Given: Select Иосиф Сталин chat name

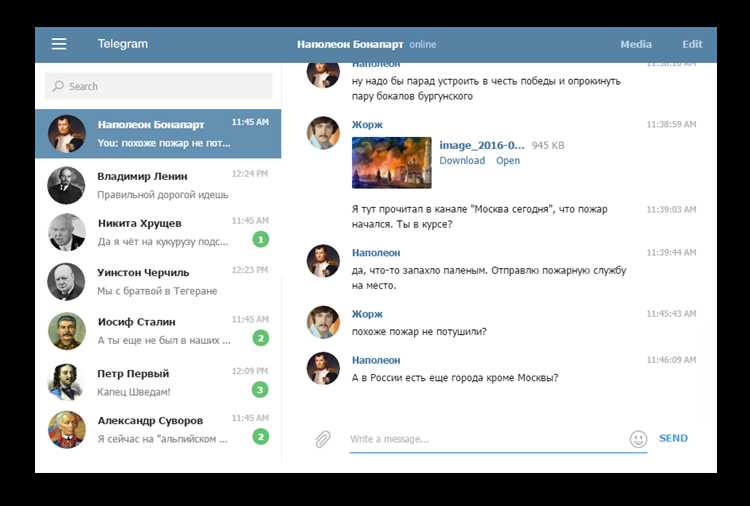Looking at the screenshot, I should point(136,322).
